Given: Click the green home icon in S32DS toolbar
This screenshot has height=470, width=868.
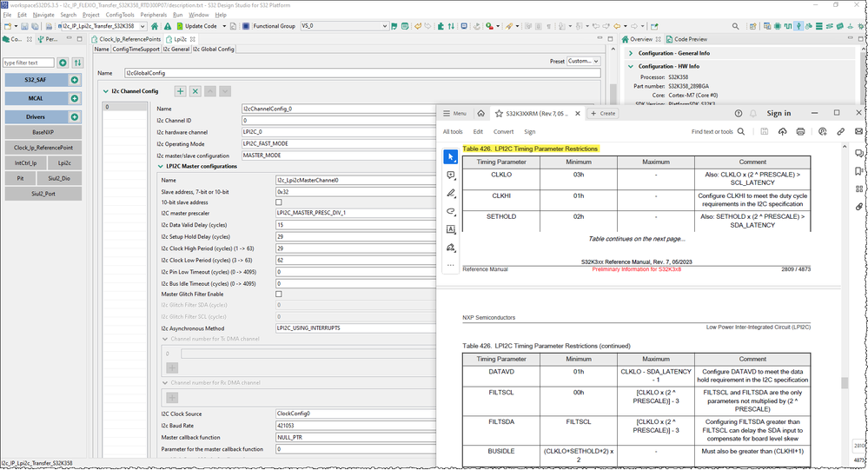Looking at the screenshot, I should coord(155,26).
